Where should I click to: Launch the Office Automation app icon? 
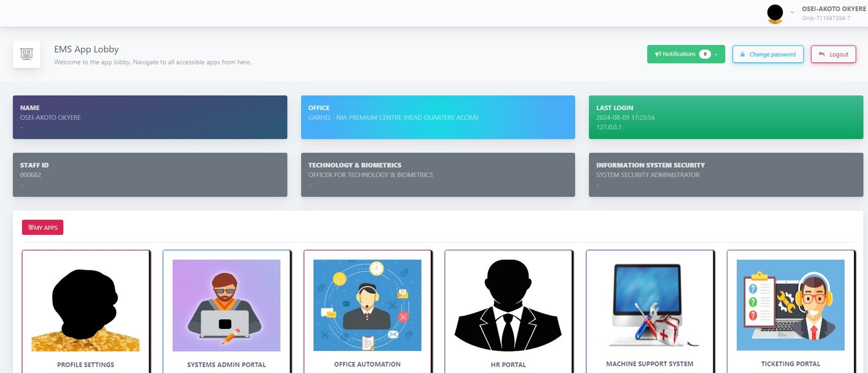tap(367, 305)
